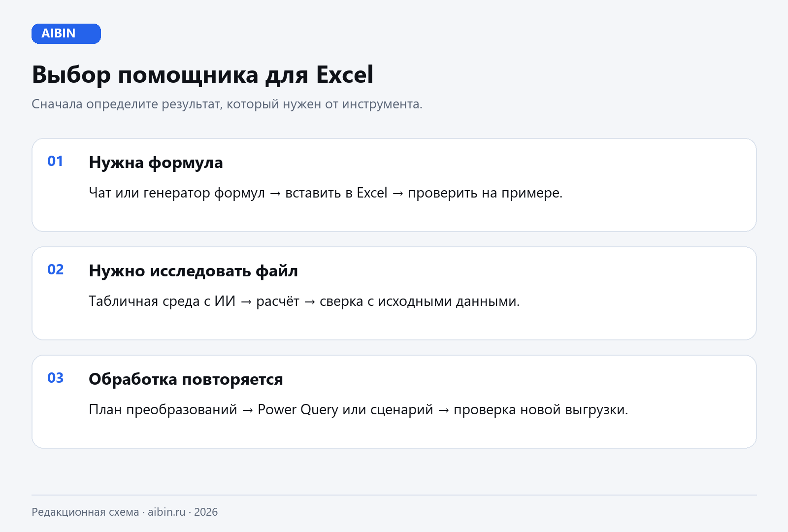Click the AIBIN badge
788x532 pixels.
coord(66,33)
